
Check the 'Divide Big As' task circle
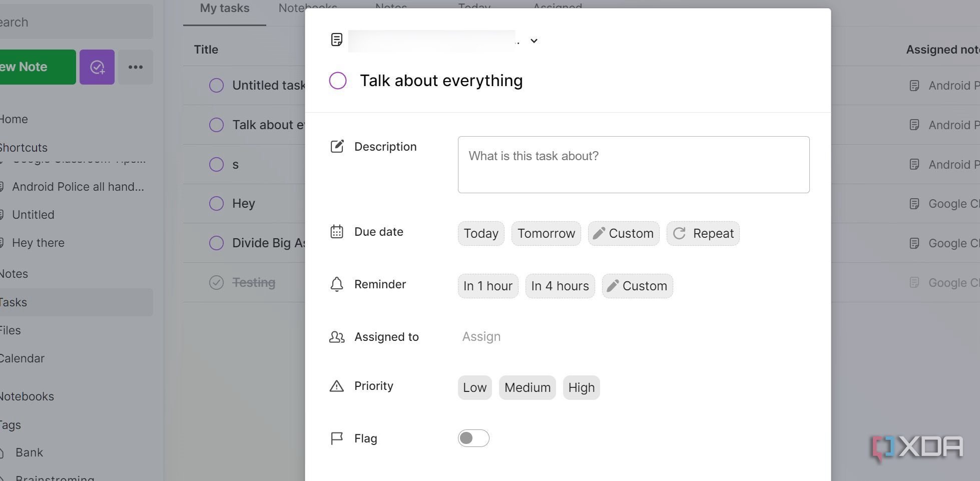pos(216,243)
